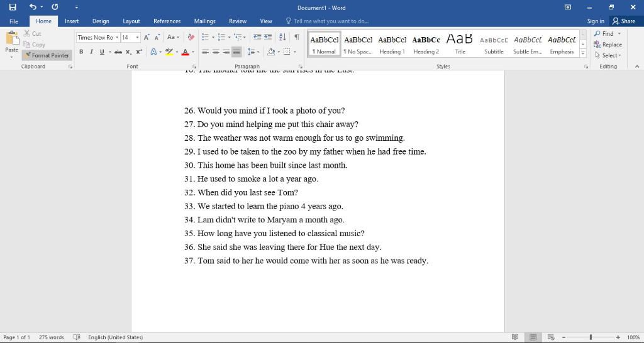Insert a numbered list
This screenshot has height=343, width=644.
(221, 37)
